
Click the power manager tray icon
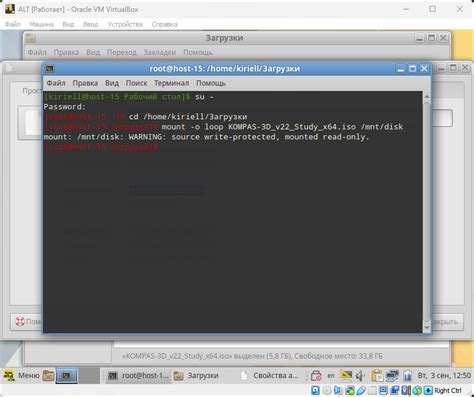point(407,376)
